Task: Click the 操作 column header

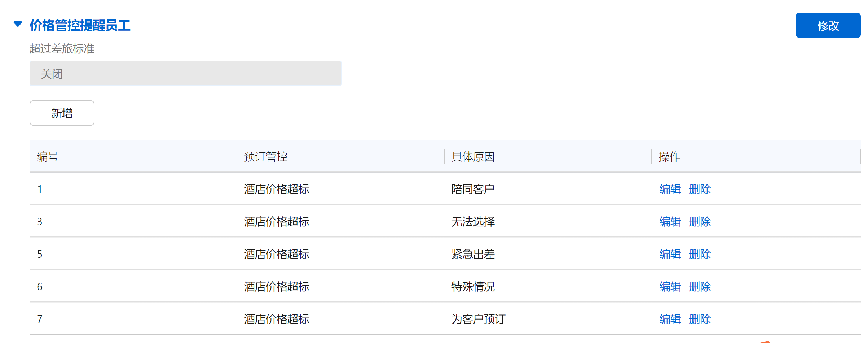Action: pyautogui.click(x=669, y=157)
